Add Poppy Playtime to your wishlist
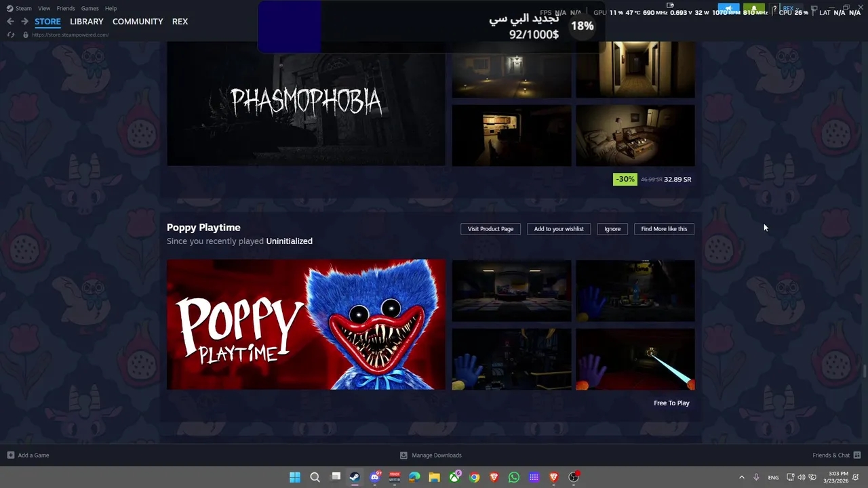Screen dimensions: 868x488 click(x=559, y=229)
